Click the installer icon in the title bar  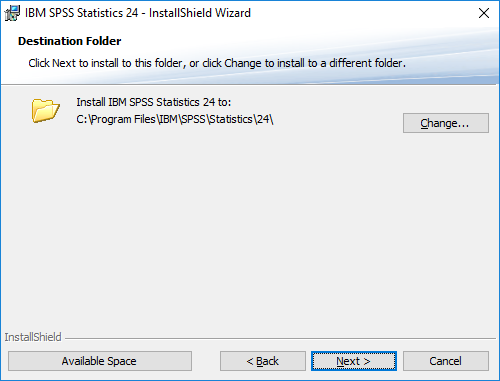pyautogui.click(x=12, y=13)
